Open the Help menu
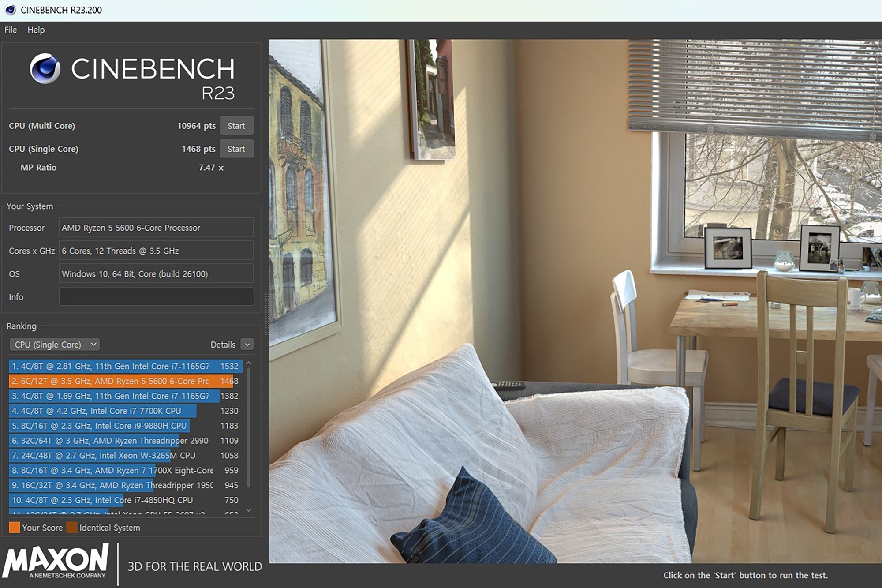Screen dimensions: 882x588 tap(36, 30)
